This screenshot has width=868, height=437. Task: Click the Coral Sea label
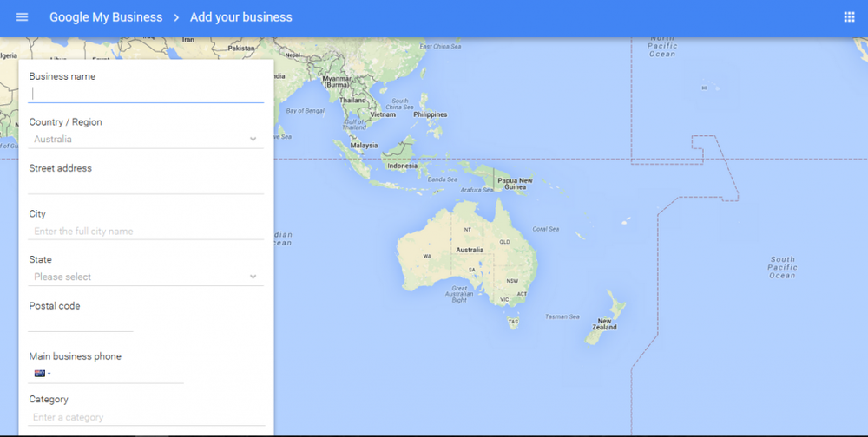point(546,229)
